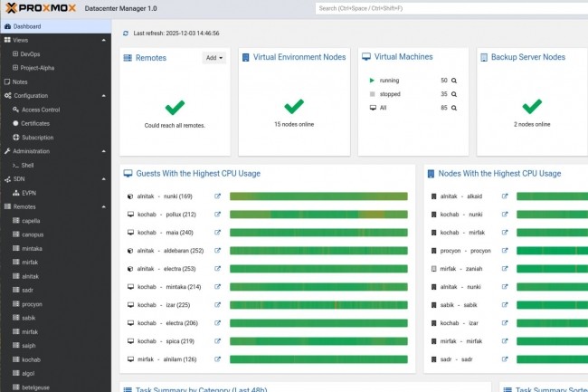588x392 pixels.
Task: Click the magnifier icon next to running VMs
Action: [454, 81]
